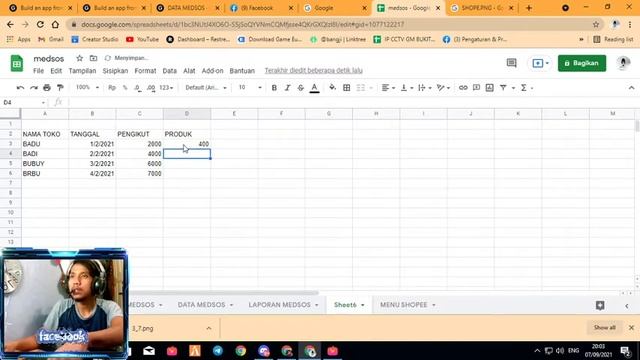Open the Data menu
Viewport: 640px width, 360px height.
(x=169, y=71)
